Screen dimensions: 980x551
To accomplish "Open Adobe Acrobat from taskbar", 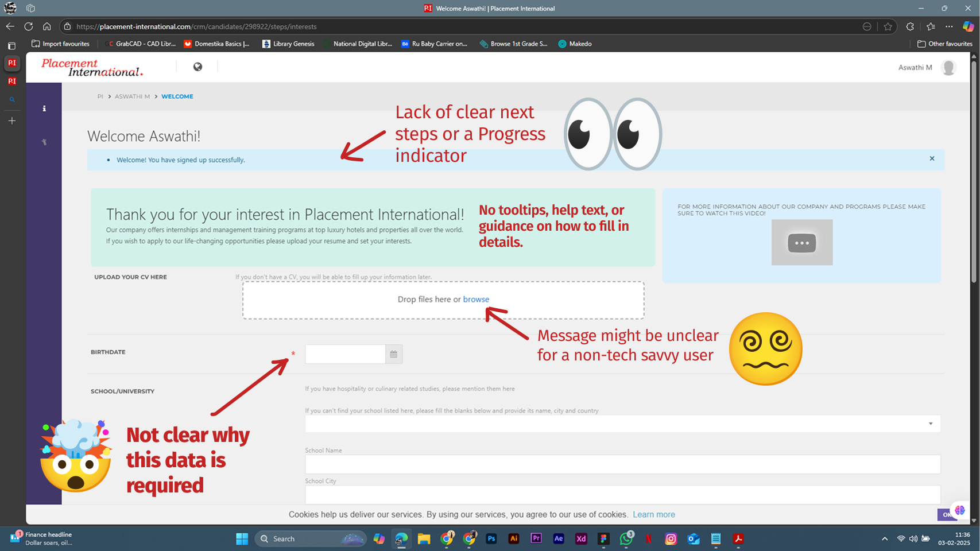I will [738, 538].
